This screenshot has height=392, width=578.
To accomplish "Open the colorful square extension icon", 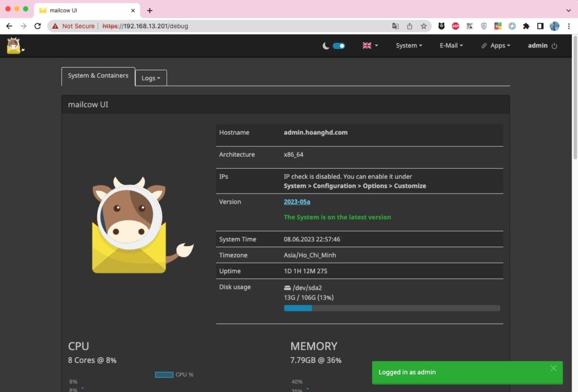I will (498, 26).
